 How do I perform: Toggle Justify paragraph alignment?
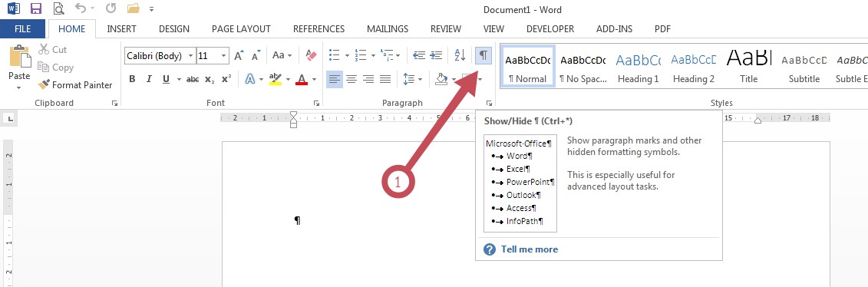[x=385, y=80]
